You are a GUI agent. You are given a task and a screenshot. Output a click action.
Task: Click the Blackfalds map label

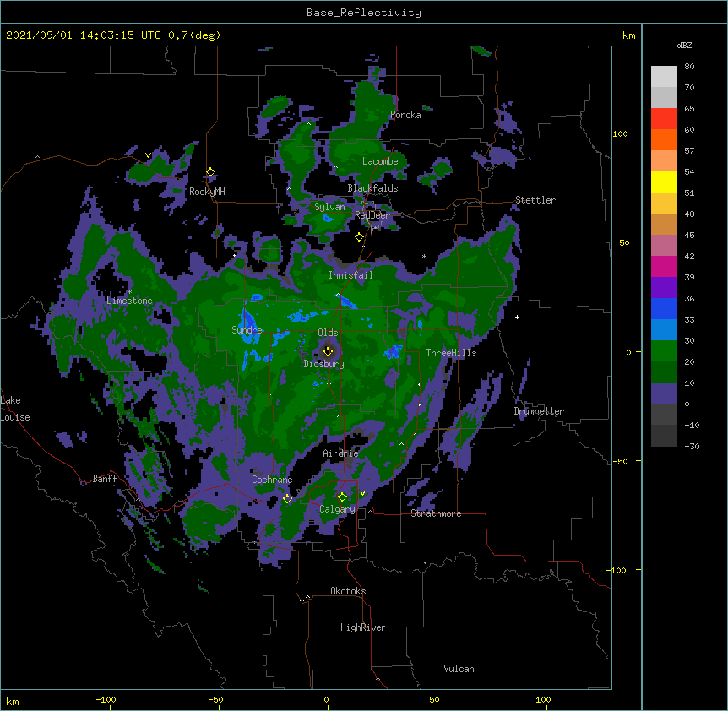click(372, 188)
